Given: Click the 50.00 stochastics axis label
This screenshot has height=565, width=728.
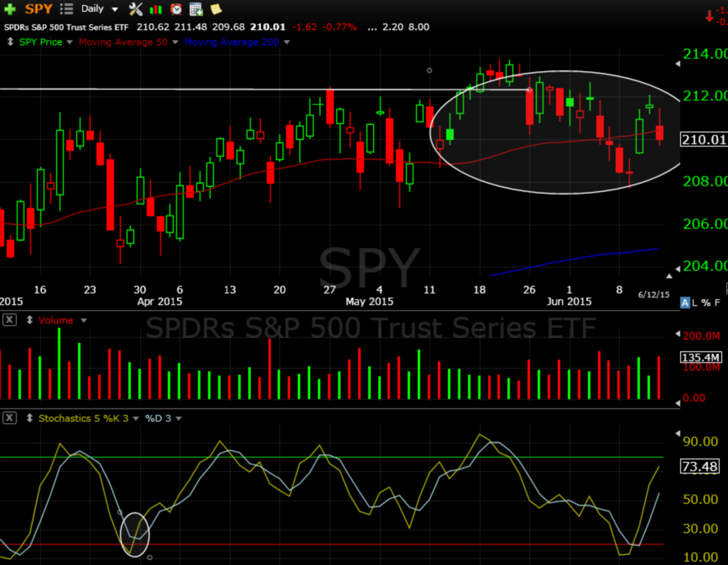Looking at the screenshot, I should [x=700, y=499].
